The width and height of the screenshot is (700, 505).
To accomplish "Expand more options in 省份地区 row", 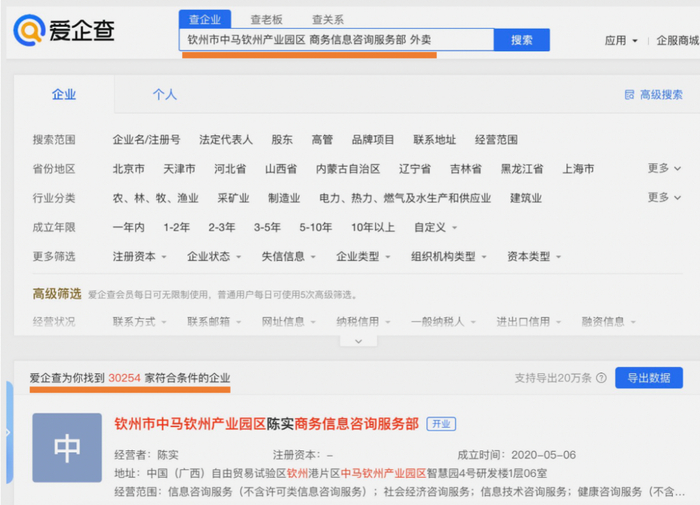I will pyautogui.click(x=664, y=168).
